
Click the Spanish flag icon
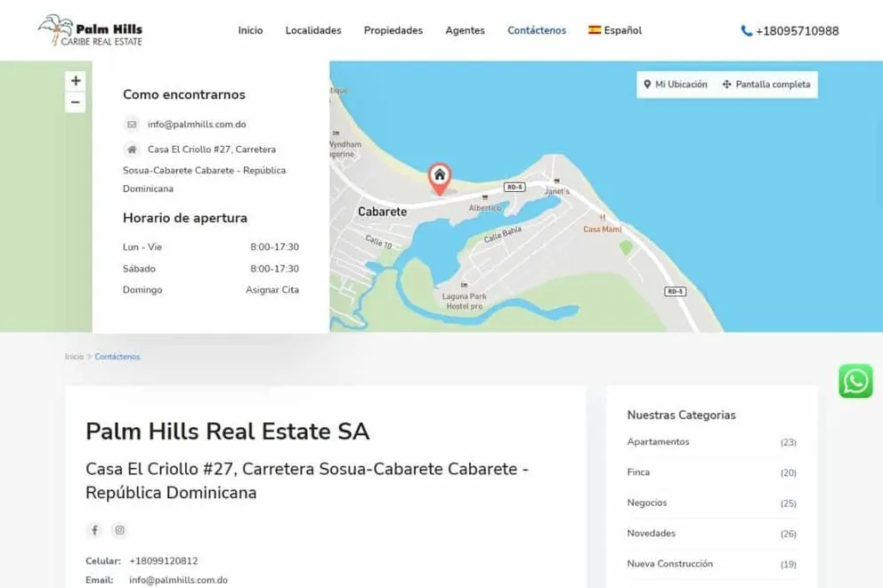(594, 30)
